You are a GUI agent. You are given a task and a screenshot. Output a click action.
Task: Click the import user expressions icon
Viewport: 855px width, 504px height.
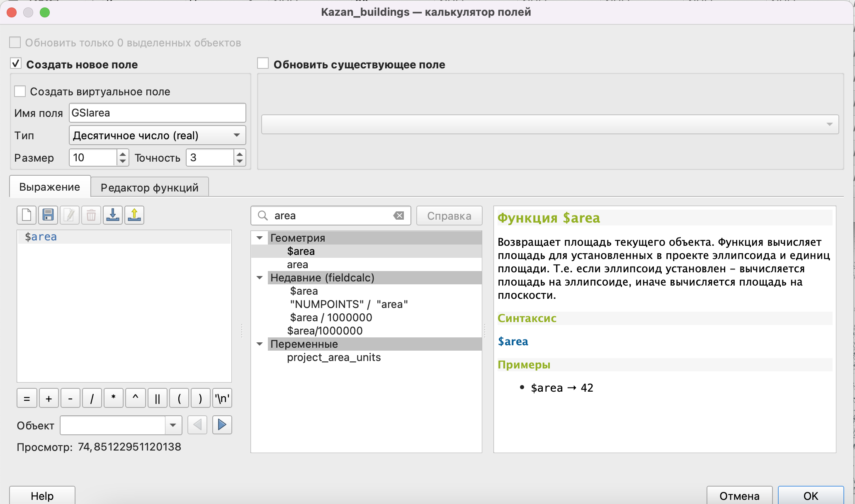point(112,215)
